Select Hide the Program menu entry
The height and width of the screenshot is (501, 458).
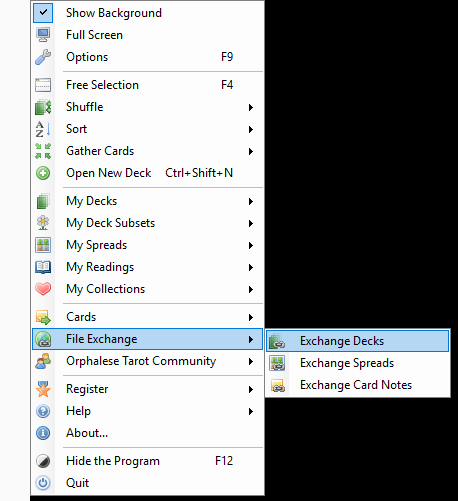(147, 461)
